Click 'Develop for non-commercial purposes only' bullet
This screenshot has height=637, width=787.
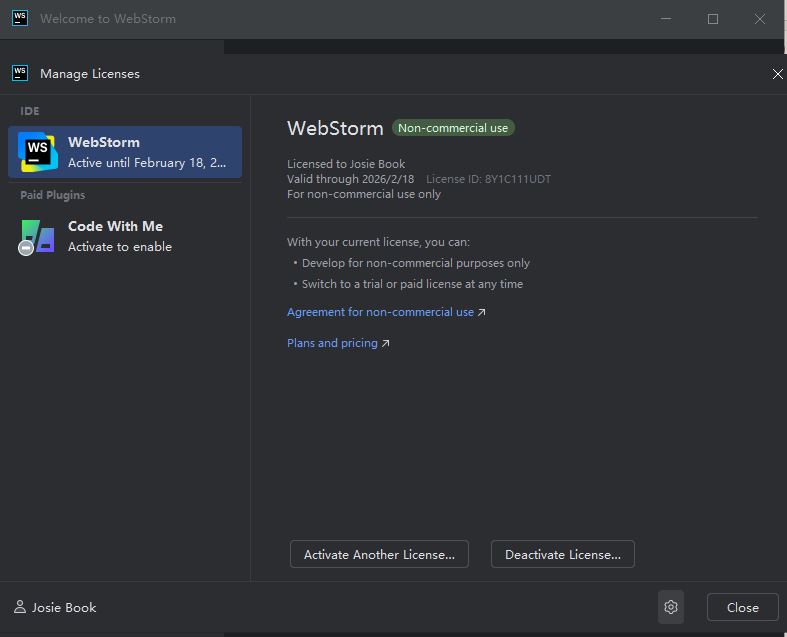[x=416, y=263]
